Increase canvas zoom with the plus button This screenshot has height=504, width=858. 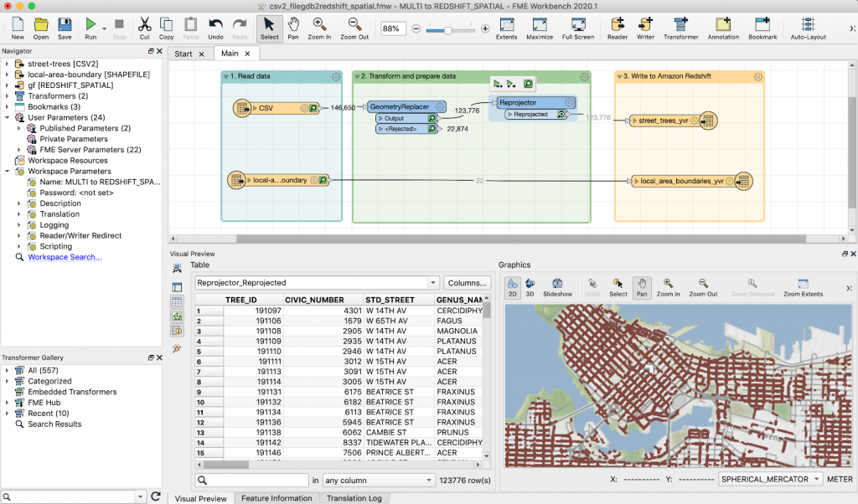click(x=485, y=28)
